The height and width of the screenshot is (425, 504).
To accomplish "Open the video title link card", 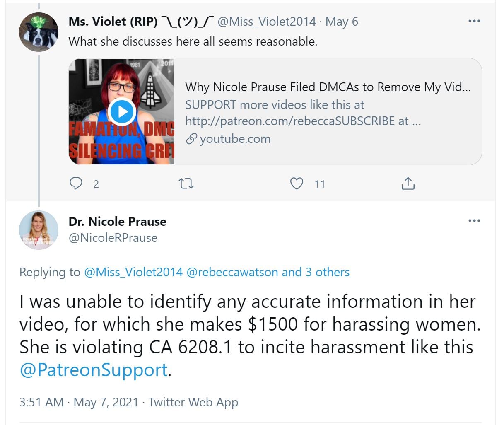I will (328, 87).
